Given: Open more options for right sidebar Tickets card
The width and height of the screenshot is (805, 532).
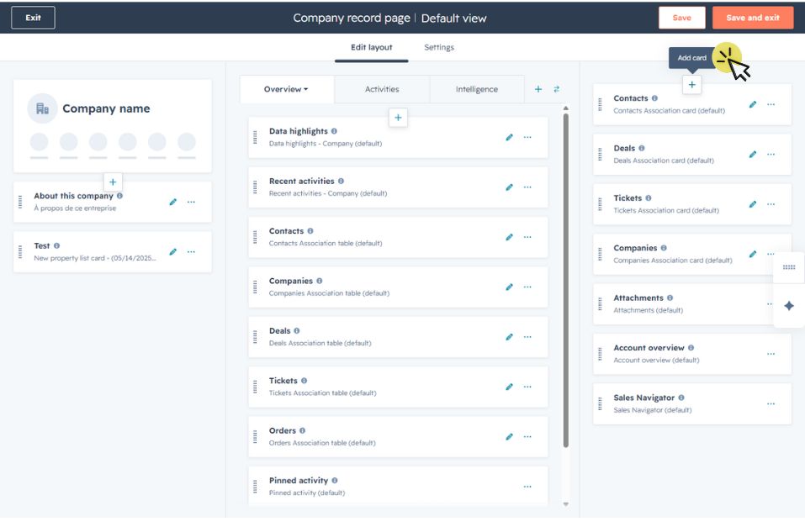Looking at the screenshot, I should (x=771, y=204).
